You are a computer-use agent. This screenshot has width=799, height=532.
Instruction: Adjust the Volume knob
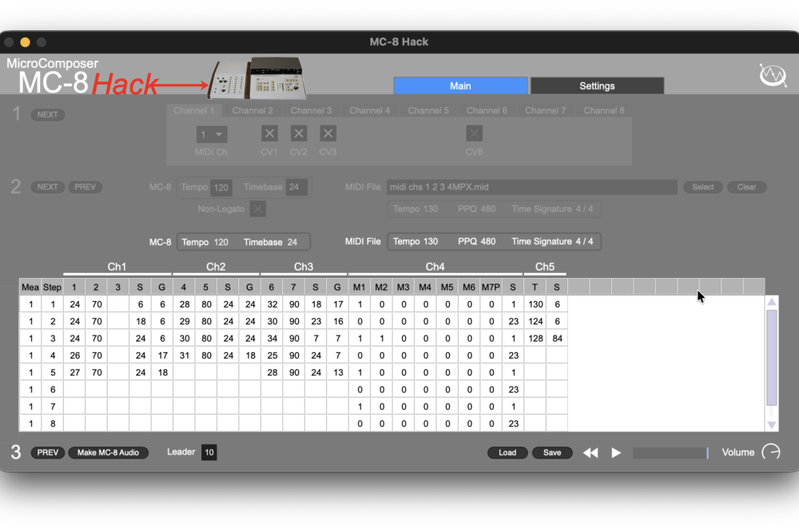(771, 452)
